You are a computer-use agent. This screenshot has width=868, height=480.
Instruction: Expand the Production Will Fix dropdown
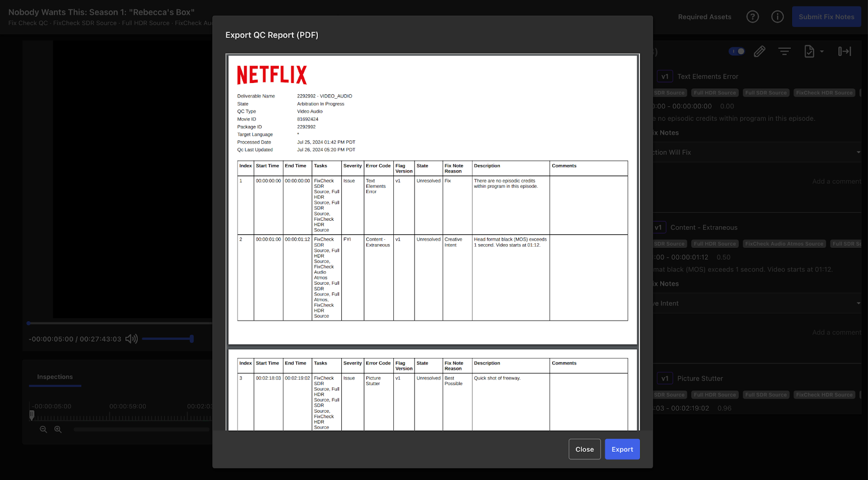tap(757, 152)
